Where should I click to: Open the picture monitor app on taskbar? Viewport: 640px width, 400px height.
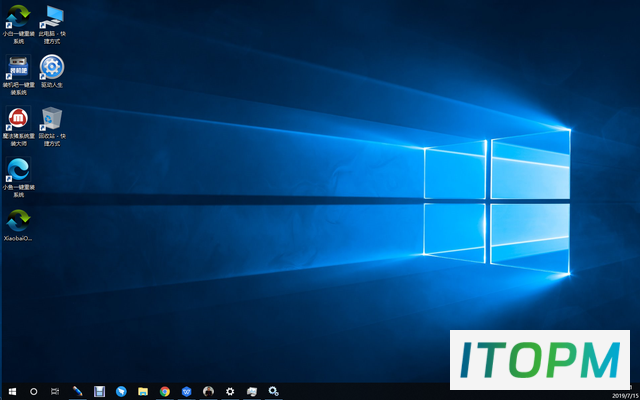point(252,391)
